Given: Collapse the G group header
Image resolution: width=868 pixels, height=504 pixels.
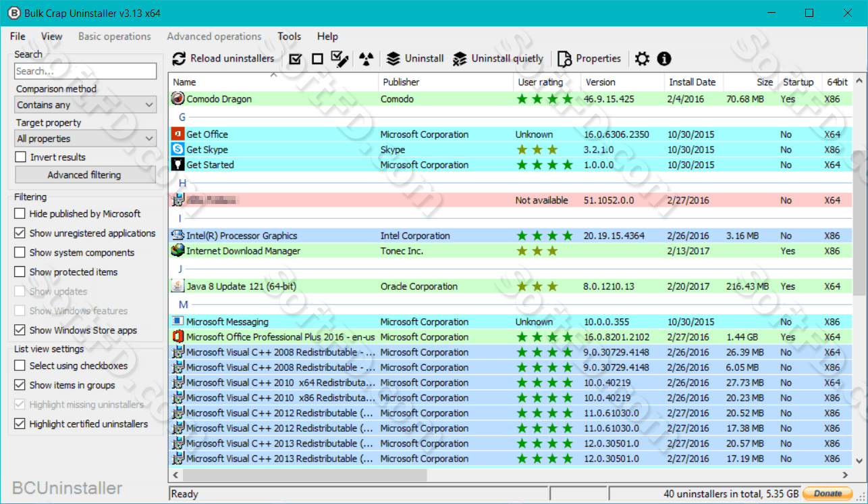Looking at the screenshot, I should pyautogui.click(x=182, y=117).
